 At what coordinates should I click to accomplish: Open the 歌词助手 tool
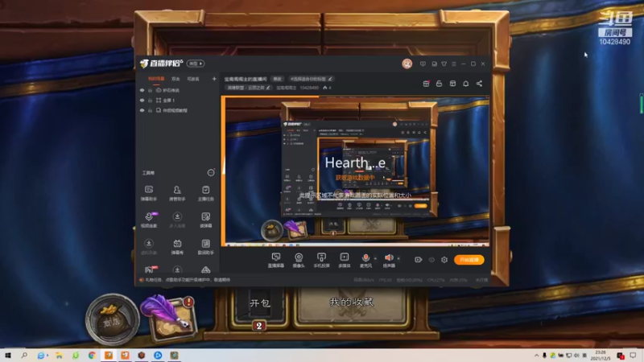[x=205, y=247]
